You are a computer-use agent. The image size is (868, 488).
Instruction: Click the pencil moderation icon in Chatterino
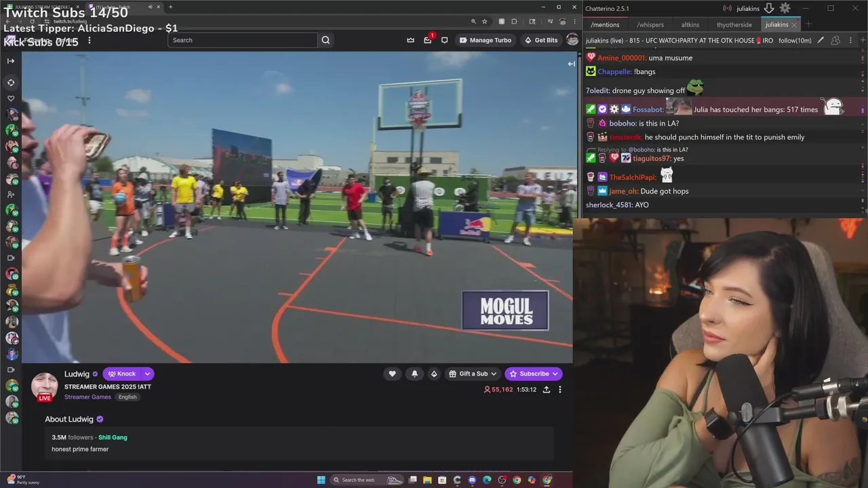click(x=821, y=41)
